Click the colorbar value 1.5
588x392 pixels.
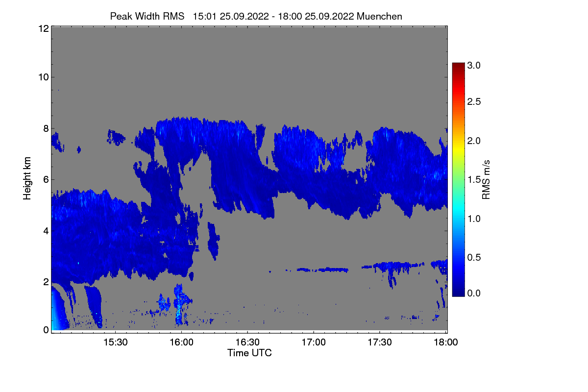[474, 179]
